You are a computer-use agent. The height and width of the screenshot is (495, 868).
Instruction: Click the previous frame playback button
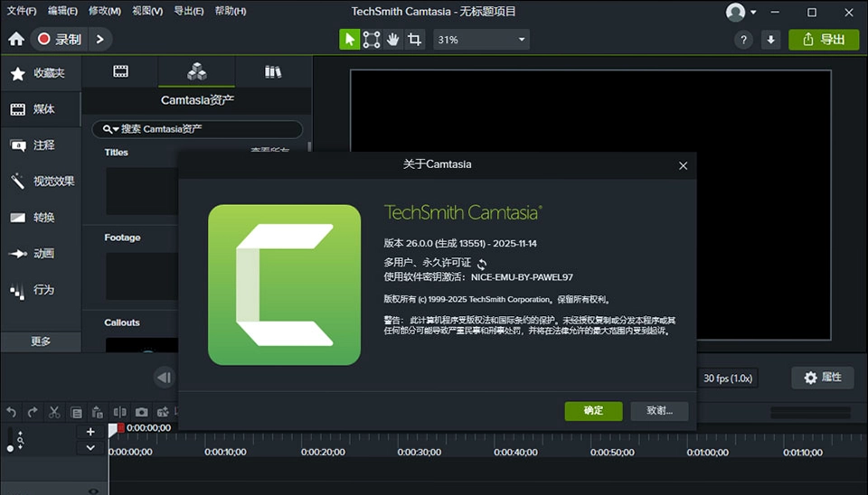coord(164,378)
